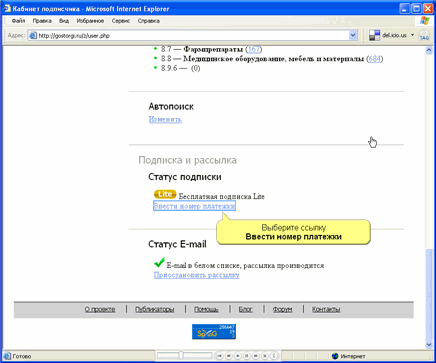Click the green checkmark by E-mail status

159,262
